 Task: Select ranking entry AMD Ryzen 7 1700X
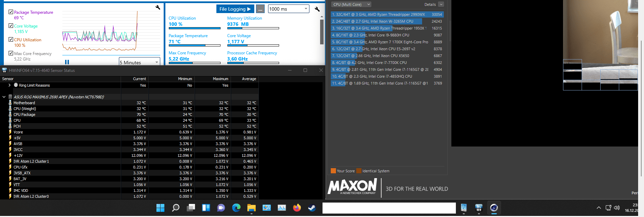click(387, 42)
